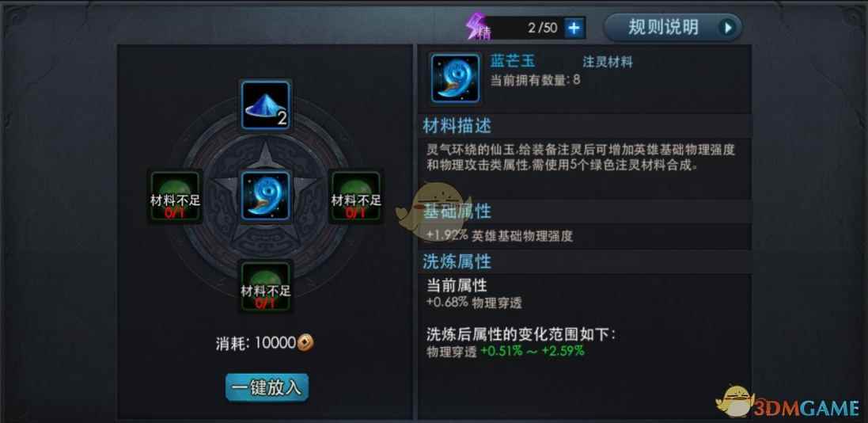
Task: Click the gold coin icon beside 10000
Action: [x=305, y=343]
